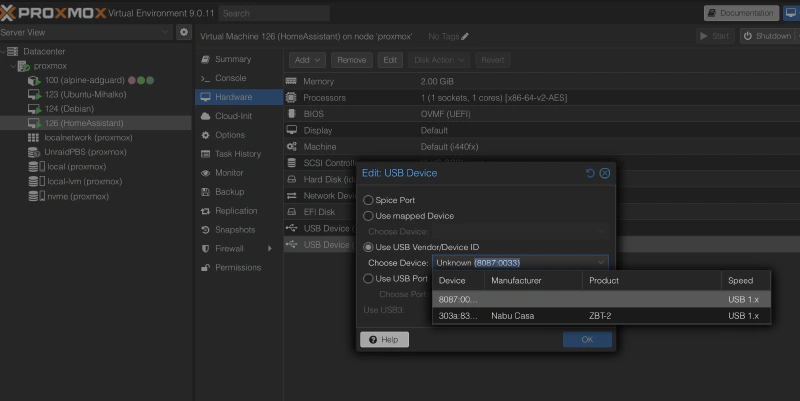This screenshot has height=401, width=800.
Task: Close the Edit USB Device dialog
Action: (x=605, y=173)
